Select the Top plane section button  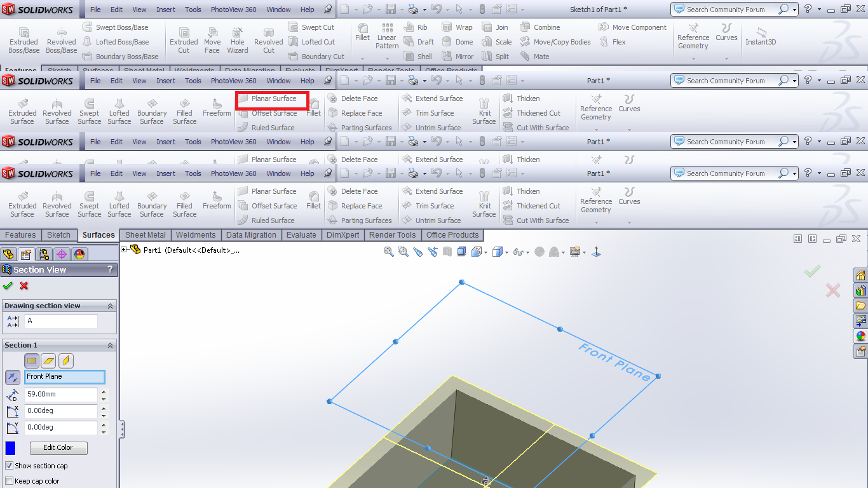[49, 361]
